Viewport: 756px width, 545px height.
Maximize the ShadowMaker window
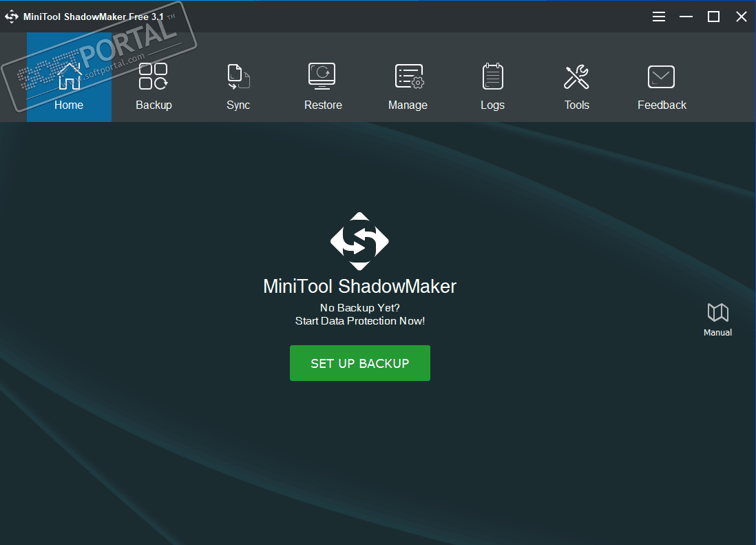coord(713,17)
